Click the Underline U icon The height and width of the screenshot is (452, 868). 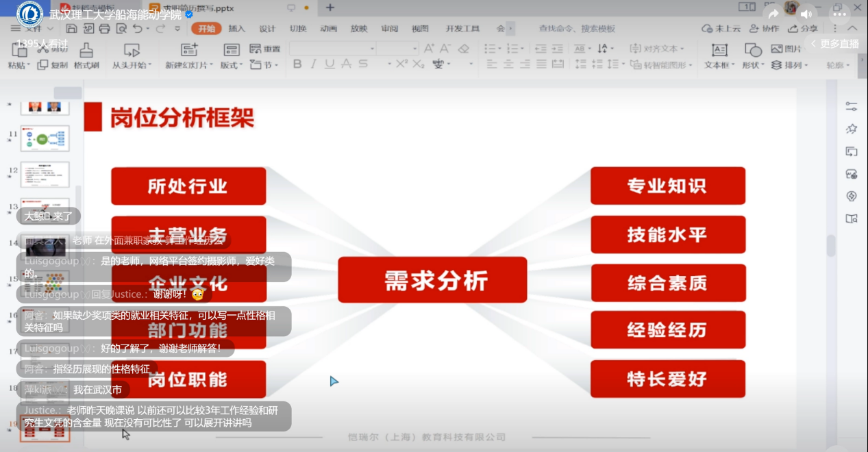[x=330, y=64]
